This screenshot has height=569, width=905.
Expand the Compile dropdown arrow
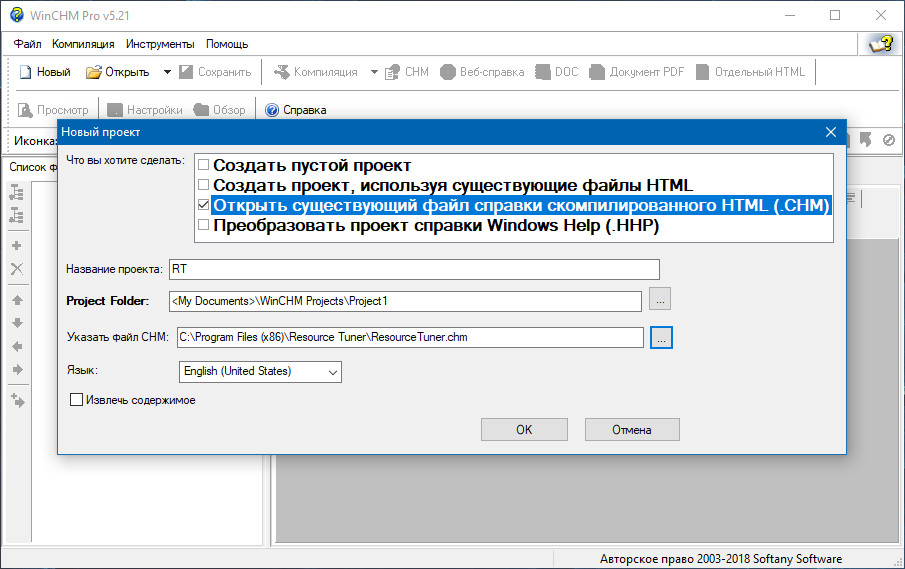pyautogui.click(x=374, y=72)
